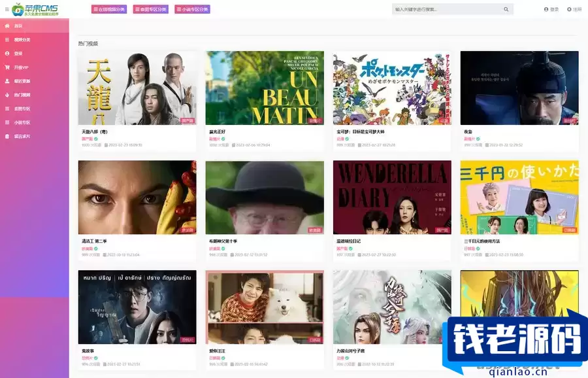The image size is (588, 378).
Task: Open the 三千円の使いかた poster thumbnail
Action: click(x=519, y=198)
